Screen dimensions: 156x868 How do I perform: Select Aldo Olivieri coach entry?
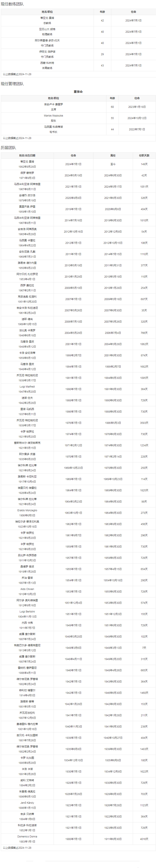(x=27, y=589)
